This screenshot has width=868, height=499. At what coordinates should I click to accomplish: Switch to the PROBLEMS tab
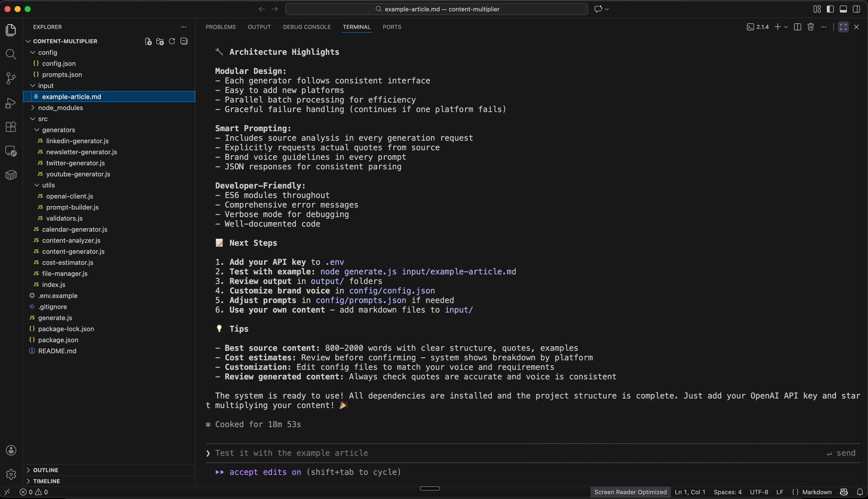221,27
